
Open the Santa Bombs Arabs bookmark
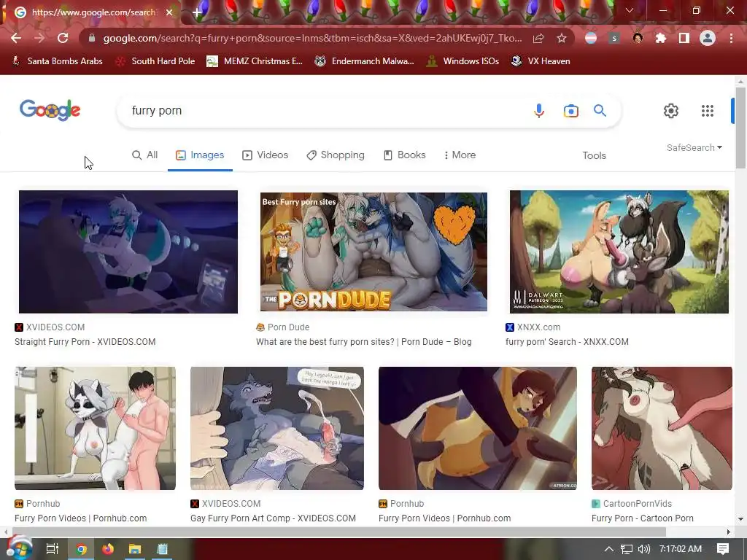click(57, 61)
